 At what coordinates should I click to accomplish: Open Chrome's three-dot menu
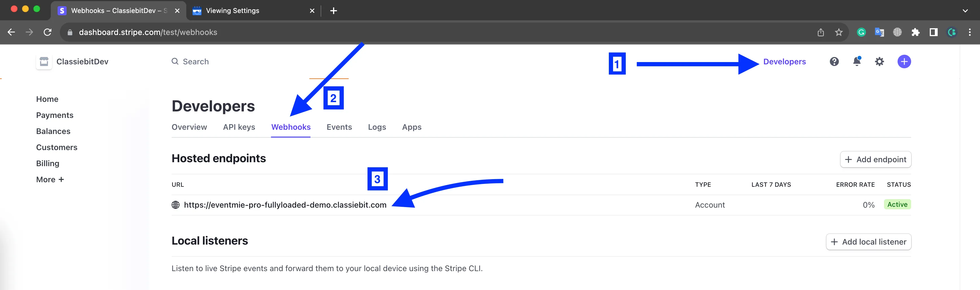pos(970,32)
